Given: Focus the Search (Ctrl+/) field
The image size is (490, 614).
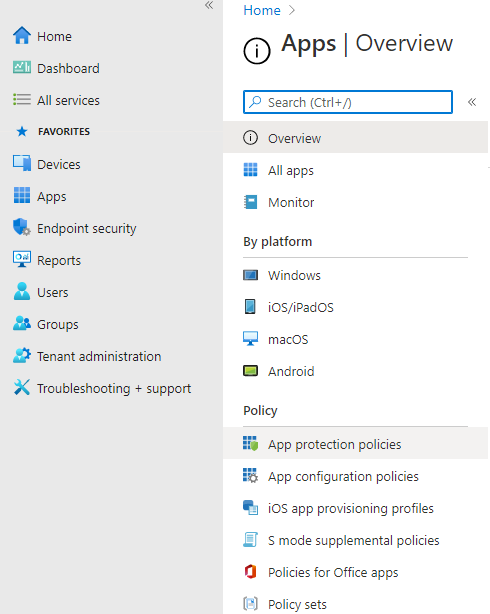Looking at the screenshot, I should 348,102.
